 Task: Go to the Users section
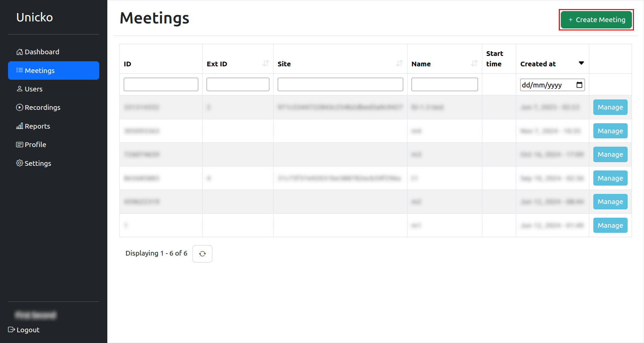point(33,89)
